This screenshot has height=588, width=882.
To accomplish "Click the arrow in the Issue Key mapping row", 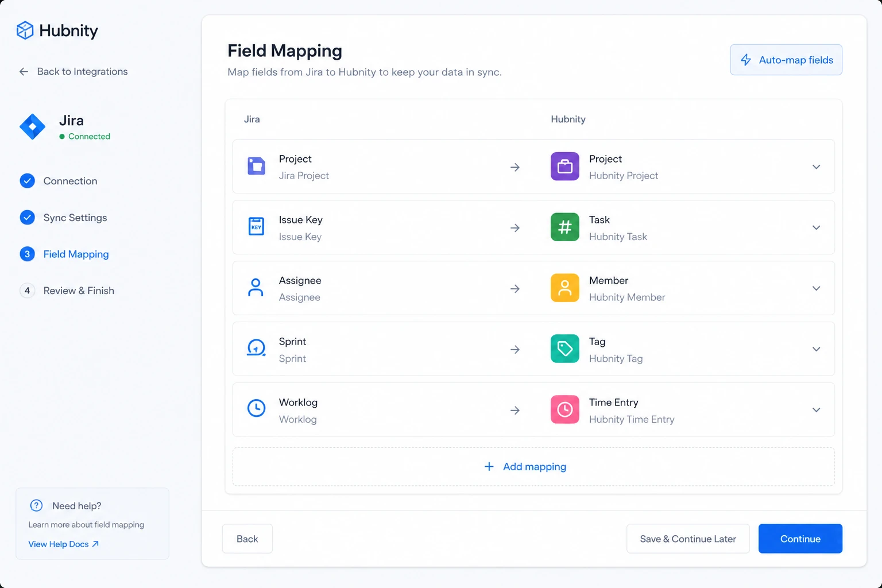I will click(515, 228).
